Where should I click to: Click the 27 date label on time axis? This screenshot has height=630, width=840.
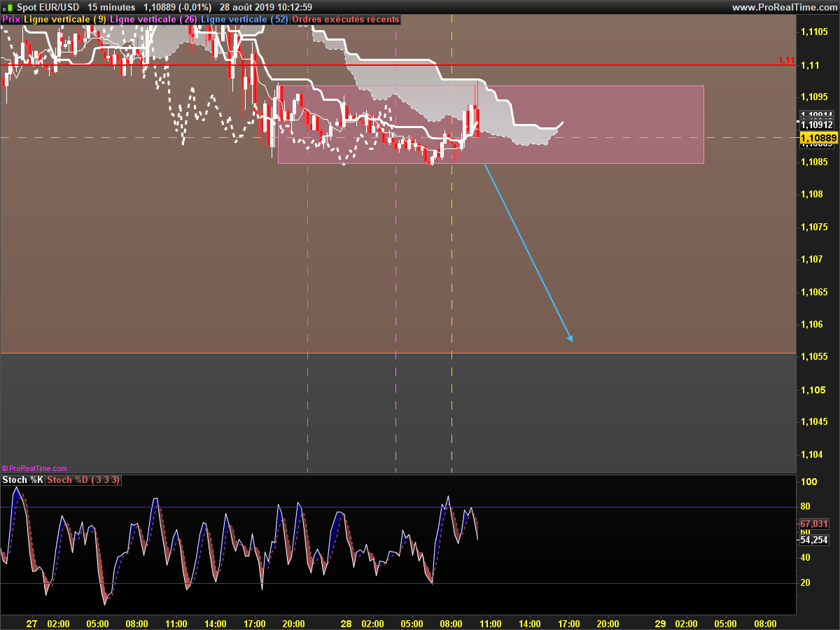[x=31, y=623]
